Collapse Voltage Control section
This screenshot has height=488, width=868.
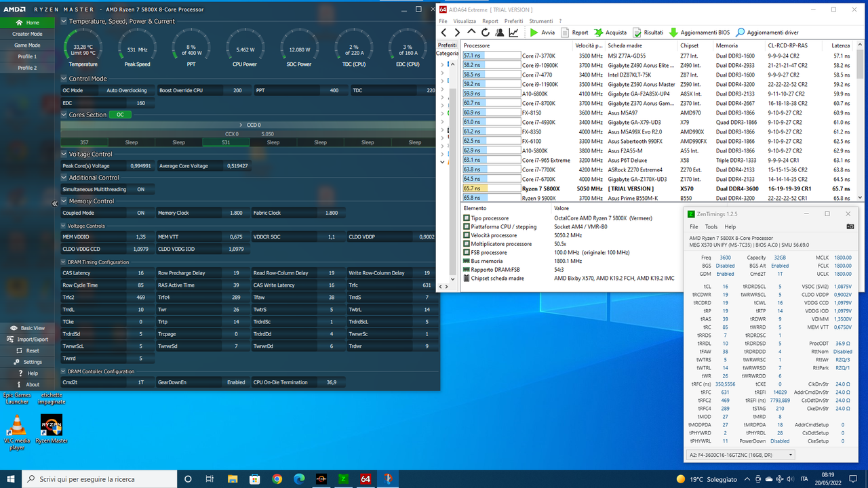pyautogui.click(x=64, y=154)
